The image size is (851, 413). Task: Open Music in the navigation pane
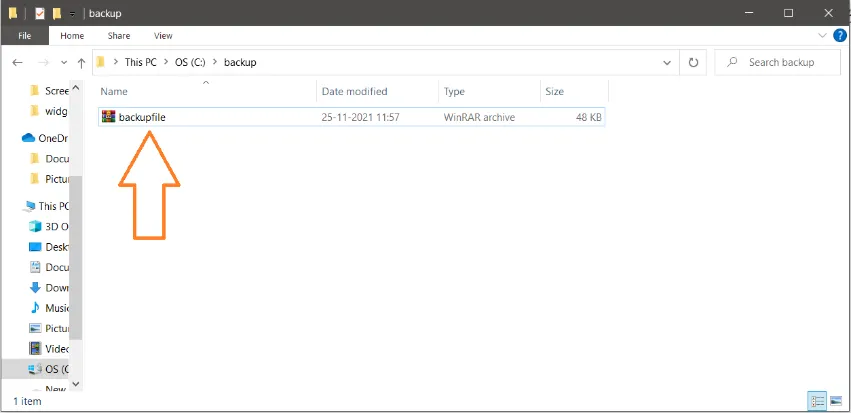49,308
